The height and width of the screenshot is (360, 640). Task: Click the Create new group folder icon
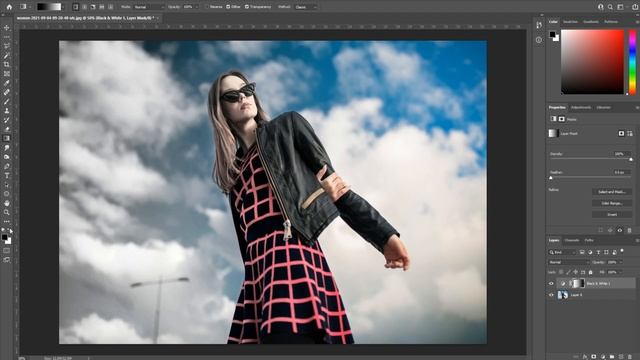tap(612, 357)
